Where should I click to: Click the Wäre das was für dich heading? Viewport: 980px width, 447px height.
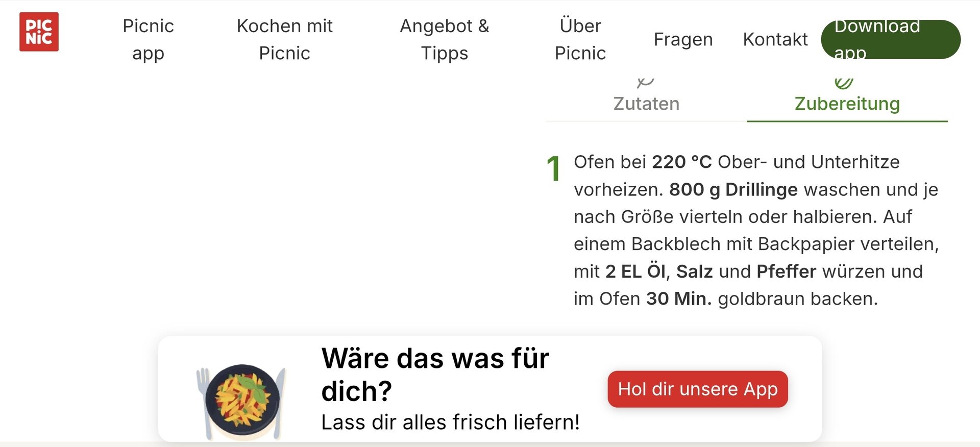(435, 375)
